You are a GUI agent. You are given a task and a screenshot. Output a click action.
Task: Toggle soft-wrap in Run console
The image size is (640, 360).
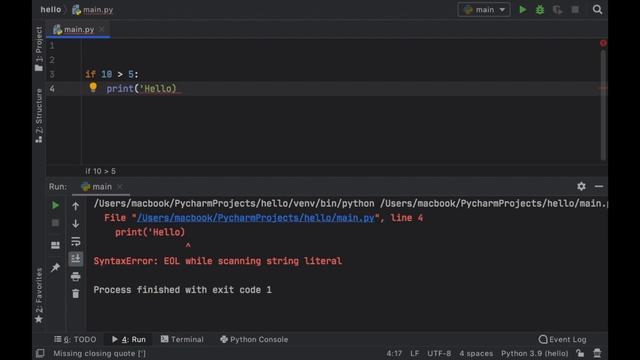pyautogui.click(x=76, y=241)
